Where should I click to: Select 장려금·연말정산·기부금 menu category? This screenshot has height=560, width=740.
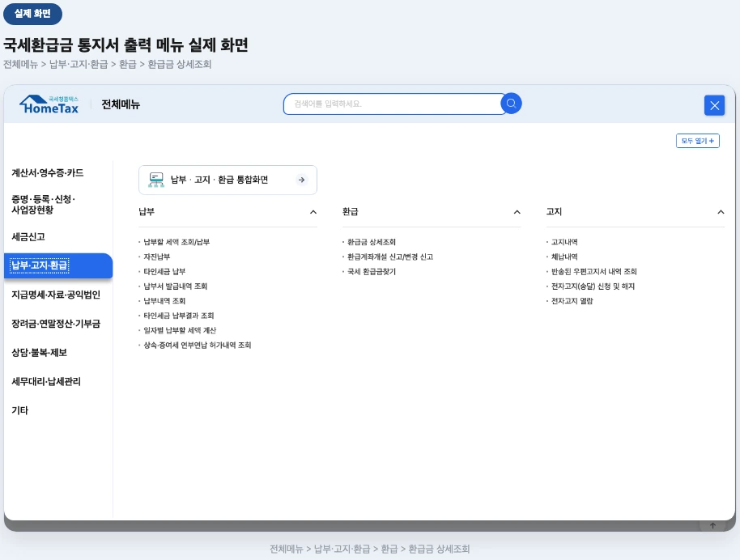pyautogui.click(x=56, y=324)
